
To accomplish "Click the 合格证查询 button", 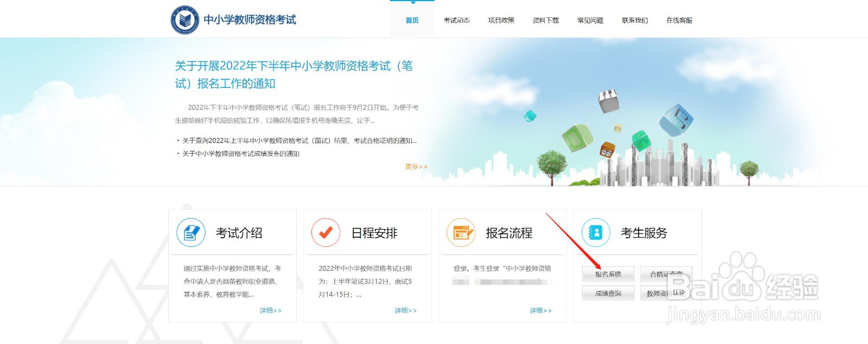I will [666, 274].
